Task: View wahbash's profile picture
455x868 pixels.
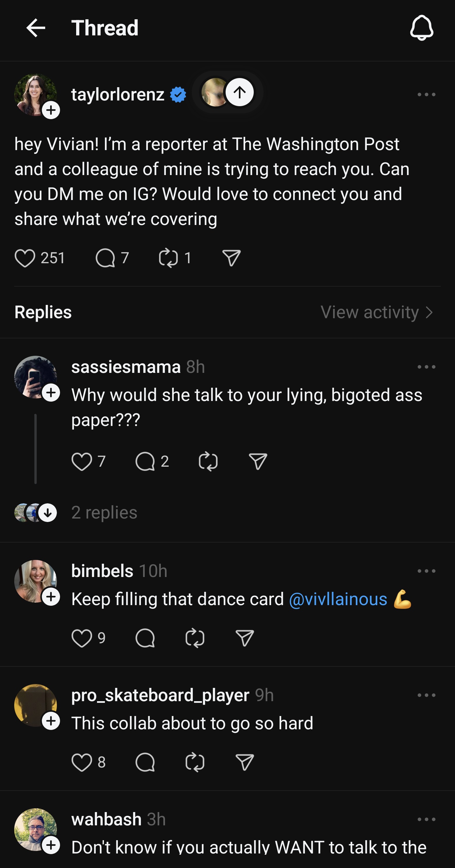Action: coord(35,829)
